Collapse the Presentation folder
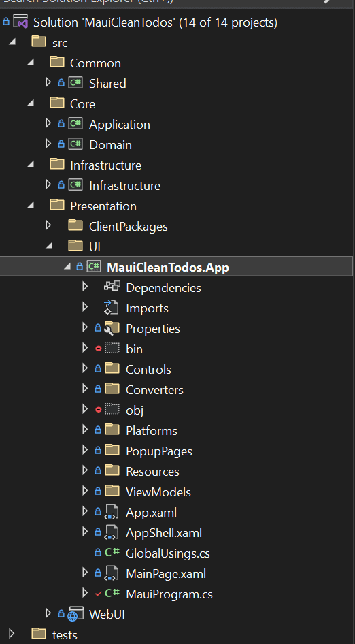The width and height of the screenshot is (355, 644). [x=31, y=206]
